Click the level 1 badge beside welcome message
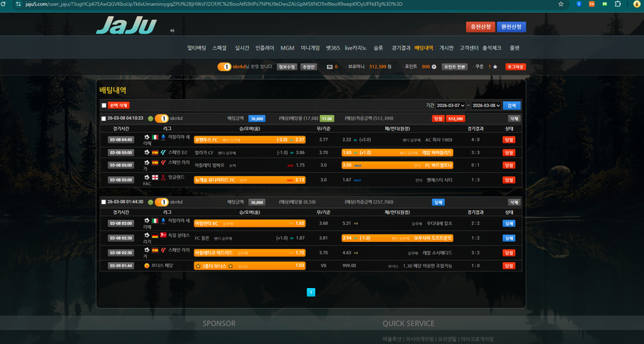Viewport: 644px width, 344px height. (224, 67)
